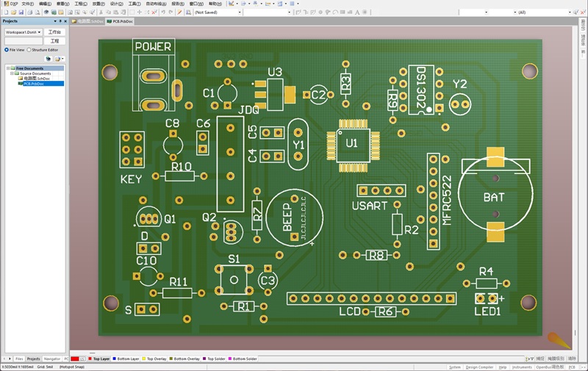Click the U1 chip on PCB
Image resolution: width=588 pixels, height=371 pixels.
pyautogui.click(x=352, y=145)
